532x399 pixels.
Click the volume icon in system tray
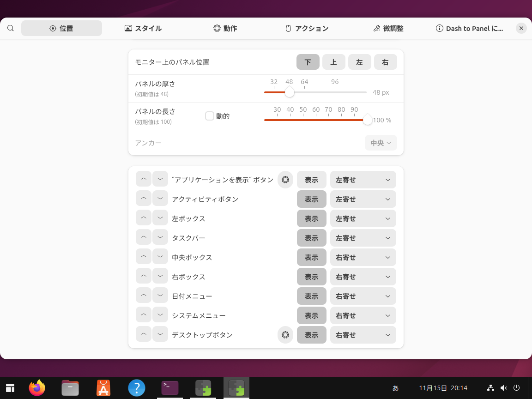tap(503, 388)
